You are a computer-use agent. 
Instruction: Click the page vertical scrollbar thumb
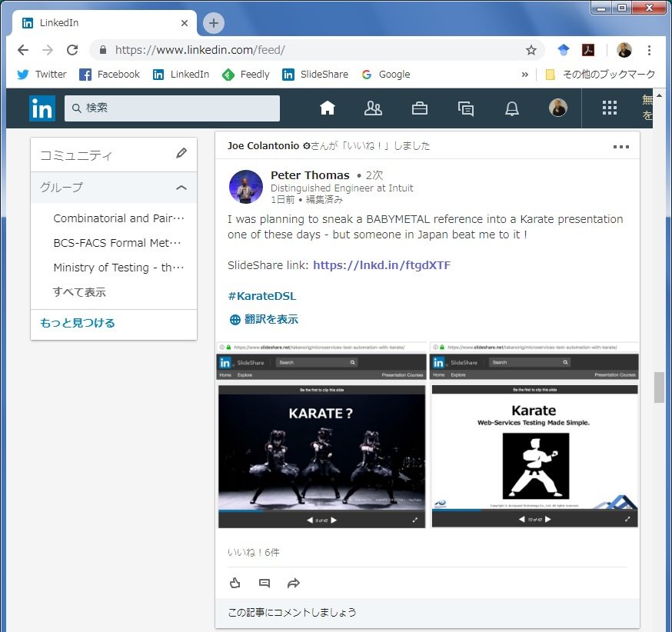659,388
